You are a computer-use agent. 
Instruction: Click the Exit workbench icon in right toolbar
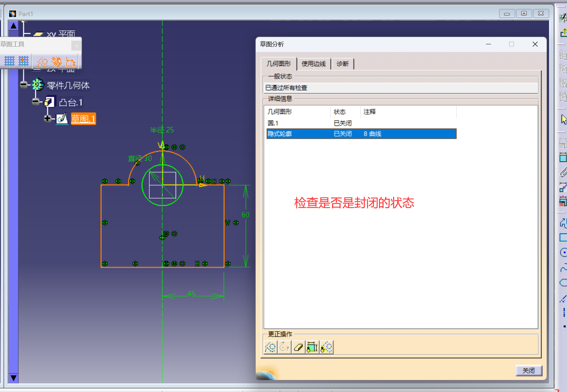[564, 32]
